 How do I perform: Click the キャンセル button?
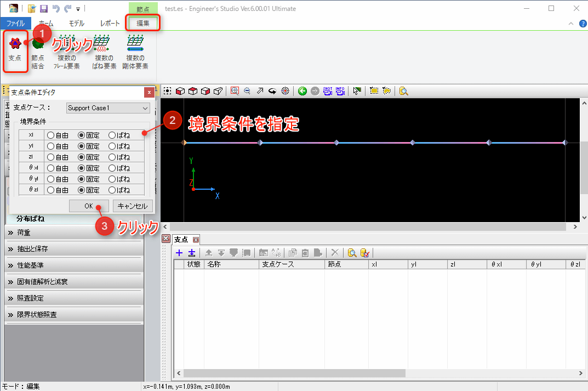click(x=133, y=206)
